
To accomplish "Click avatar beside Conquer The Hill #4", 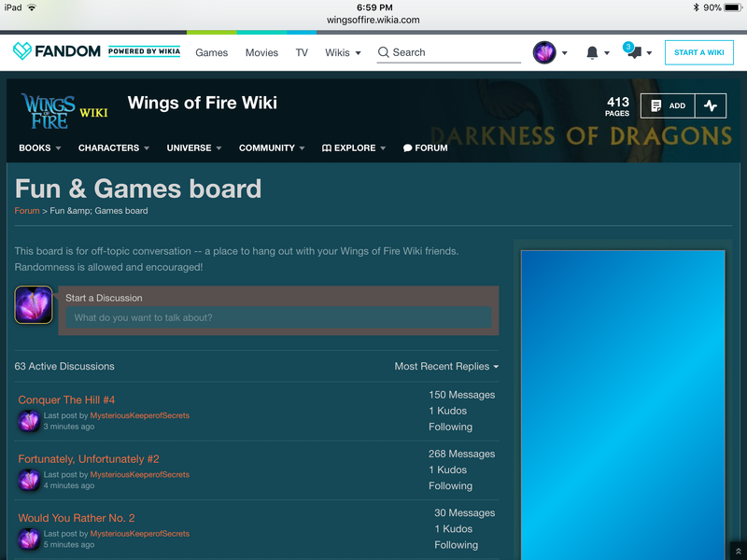I will 29,421.
